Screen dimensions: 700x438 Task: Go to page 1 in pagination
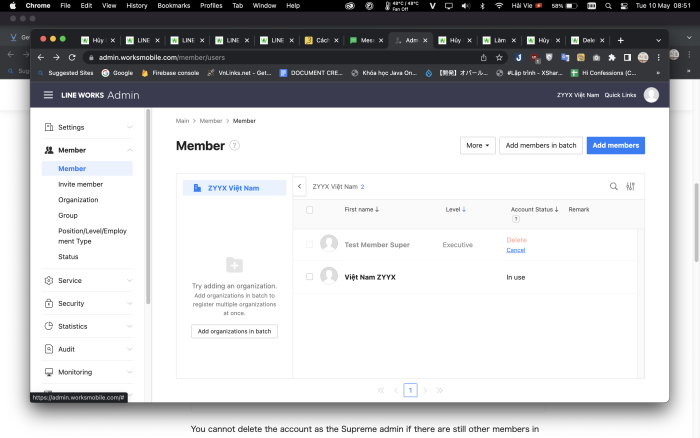pyautogui.click(x=410, y=390)
